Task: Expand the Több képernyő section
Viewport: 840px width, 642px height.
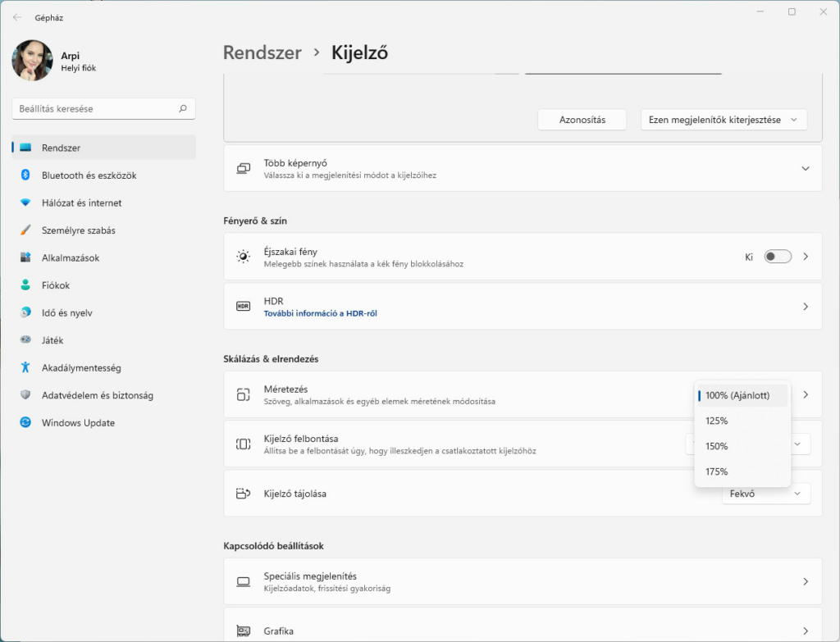Action: [x=805, y=168]
